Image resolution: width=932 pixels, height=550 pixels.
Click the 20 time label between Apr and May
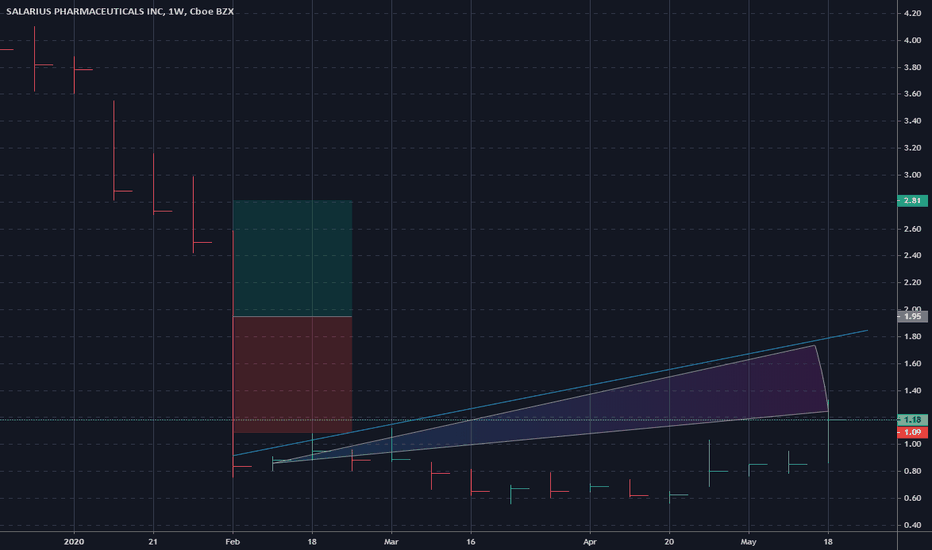coord(669,542)
